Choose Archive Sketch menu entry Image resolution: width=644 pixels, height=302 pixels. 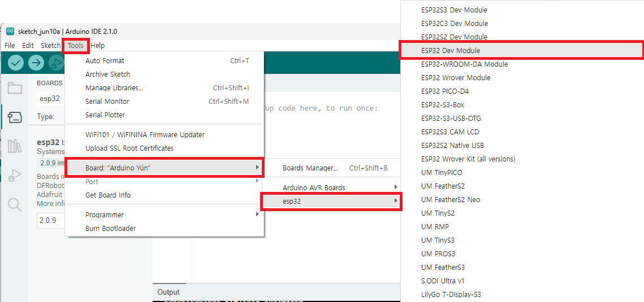point(165,74)
